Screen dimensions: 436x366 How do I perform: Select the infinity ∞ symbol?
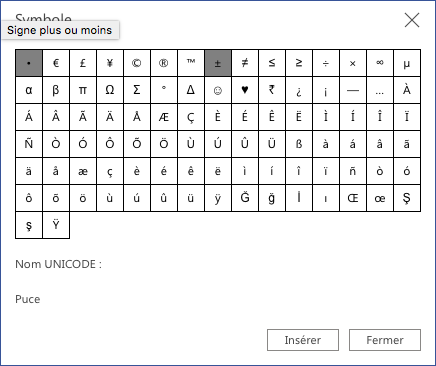pyautogui.click(x=380, y=63)
